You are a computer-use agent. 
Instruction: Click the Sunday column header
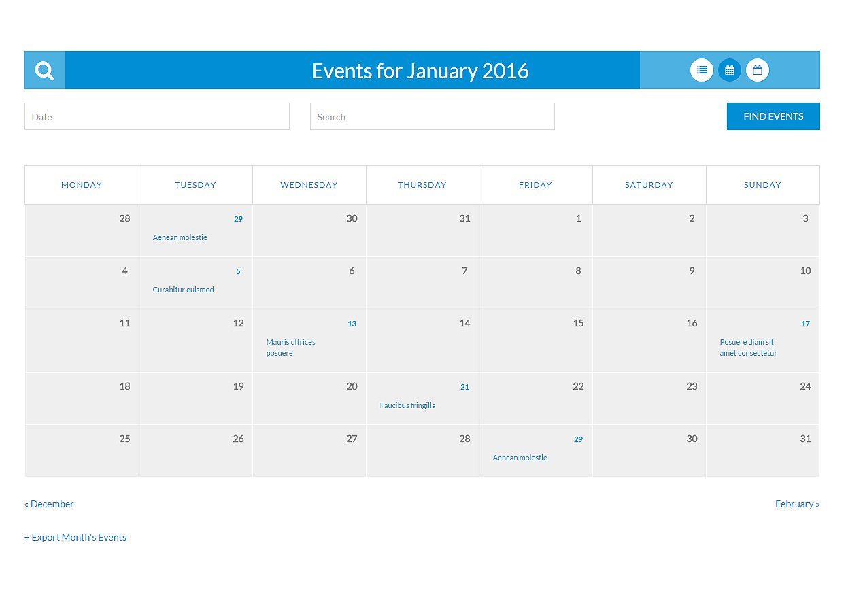(x=762, y=185)
